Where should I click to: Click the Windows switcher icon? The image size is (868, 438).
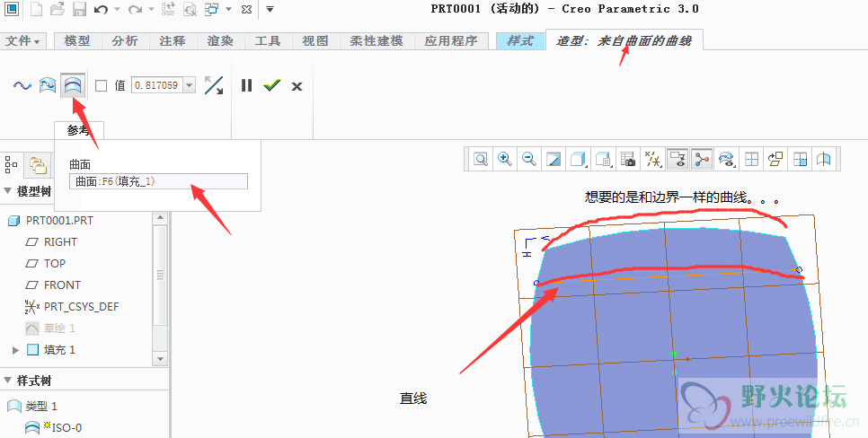(211, 9)
